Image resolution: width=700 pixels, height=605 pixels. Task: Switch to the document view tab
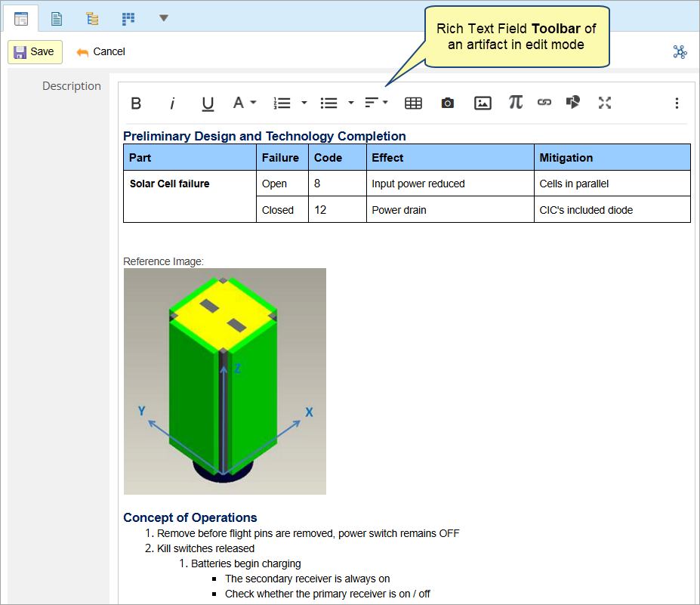57,18
